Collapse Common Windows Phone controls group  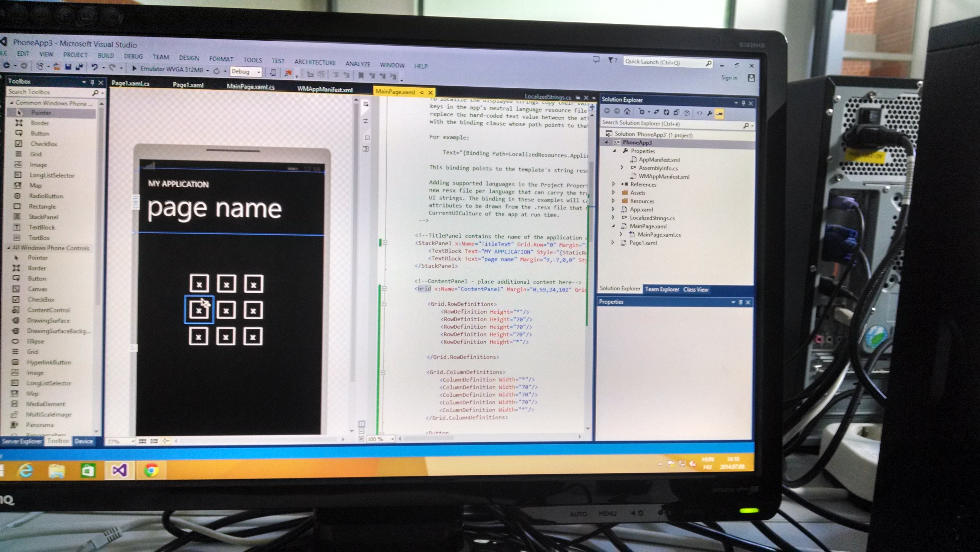click(x=11, y=103)
